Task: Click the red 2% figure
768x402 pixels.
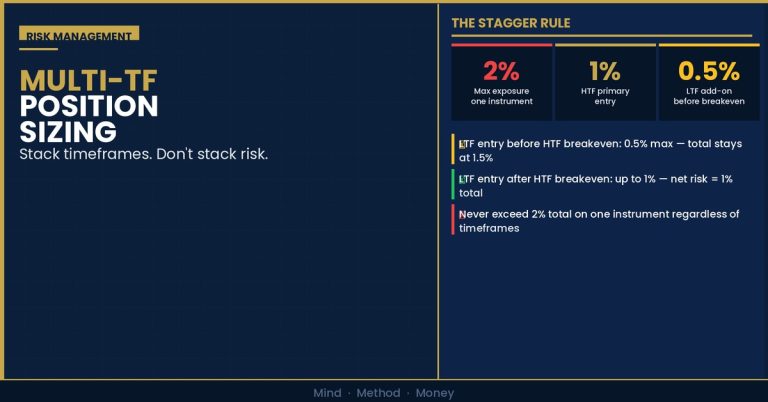Action: click(x=501, y=71)
